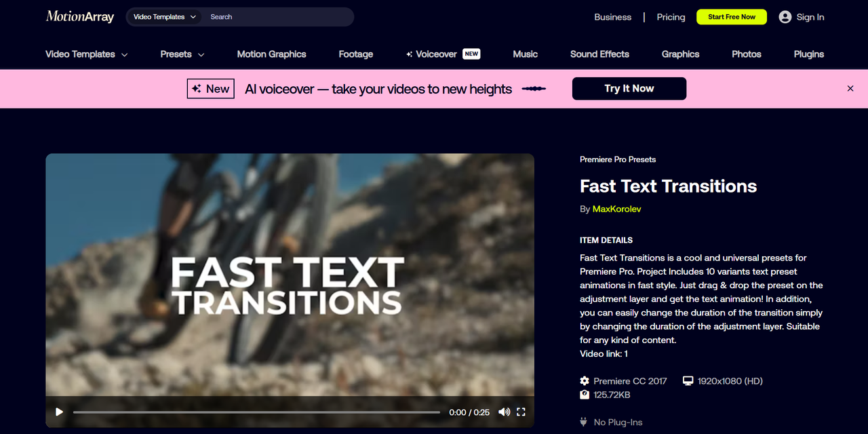Click the file size icon
This screenshot has width=868, height=434.
585,395
